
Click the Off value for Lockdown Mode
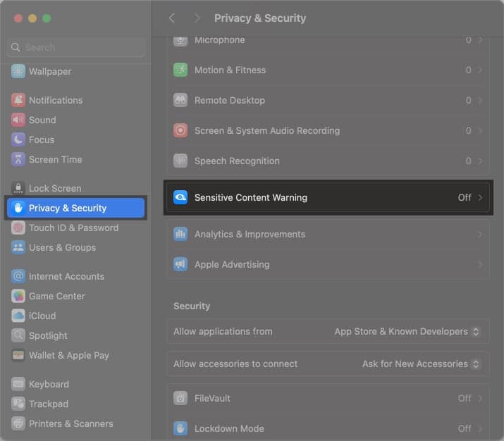coord(465,428)
